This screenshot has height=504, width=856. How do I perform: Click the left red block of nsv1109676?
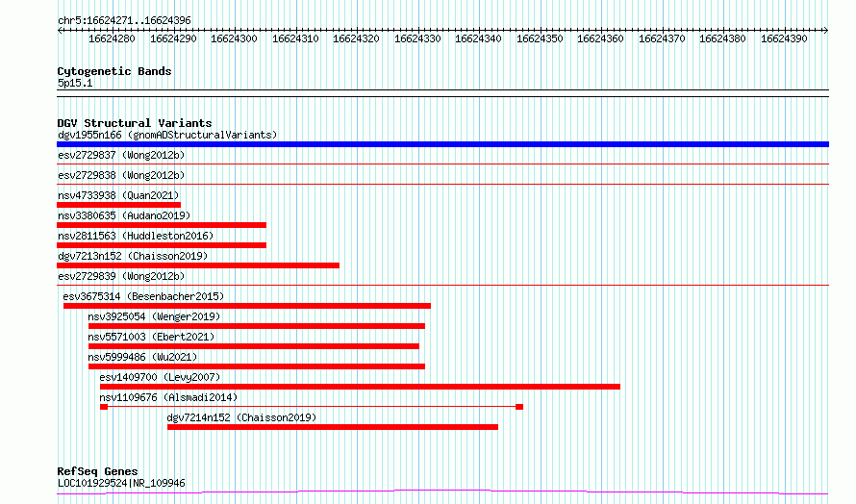(x=104, y=407)
